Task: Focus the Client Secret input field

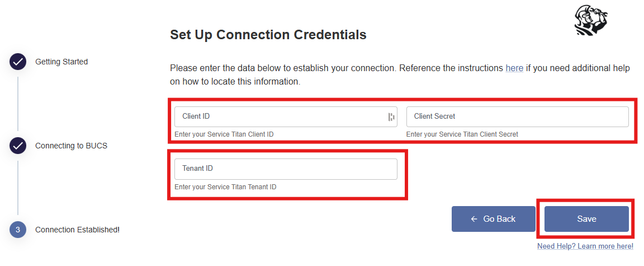Action: (x=518, y=117)
